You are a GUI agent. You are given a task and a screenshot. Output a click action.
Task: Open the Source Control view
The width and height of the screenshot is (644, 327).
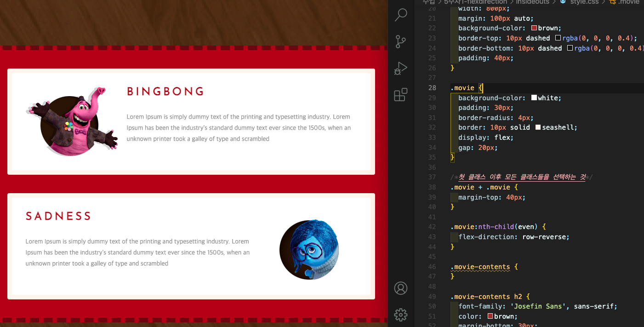401,41
